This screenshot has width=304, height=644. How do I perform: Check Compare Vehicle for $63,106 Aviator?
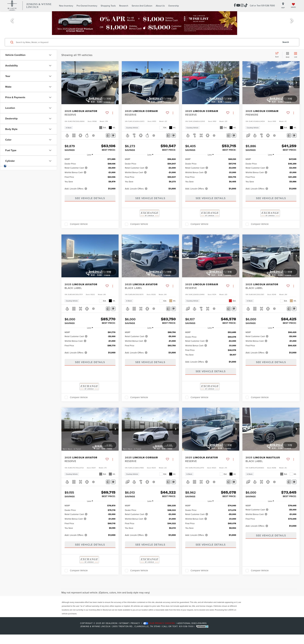pos(66,224)
